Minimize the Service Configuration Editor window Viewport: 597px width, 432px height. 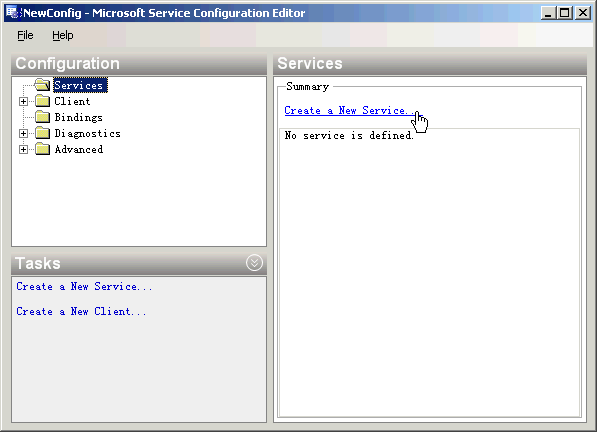pyautogui.click(x=548, y=13)
